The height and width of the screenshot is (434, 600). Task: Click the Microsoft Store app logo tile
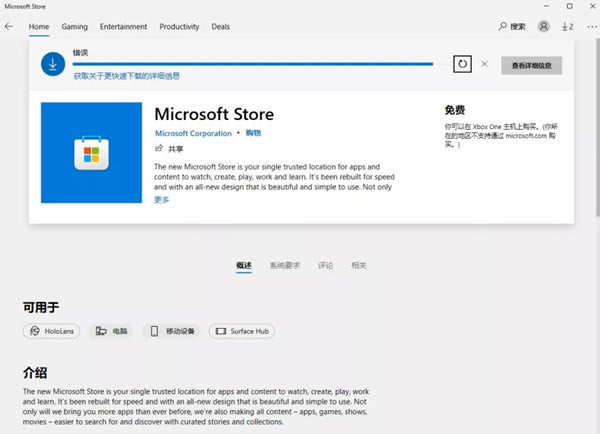tap(91, 153)
